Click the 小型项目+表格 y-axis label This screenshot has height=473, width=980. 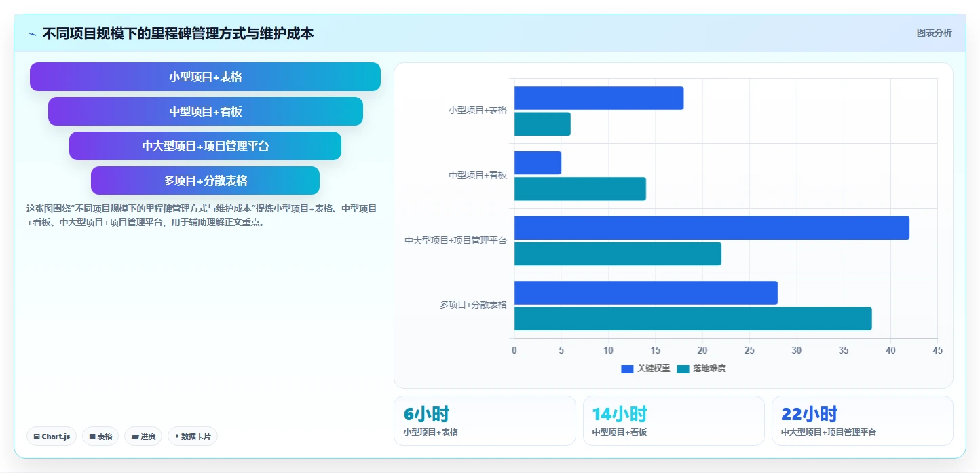[x=477, y=110]
